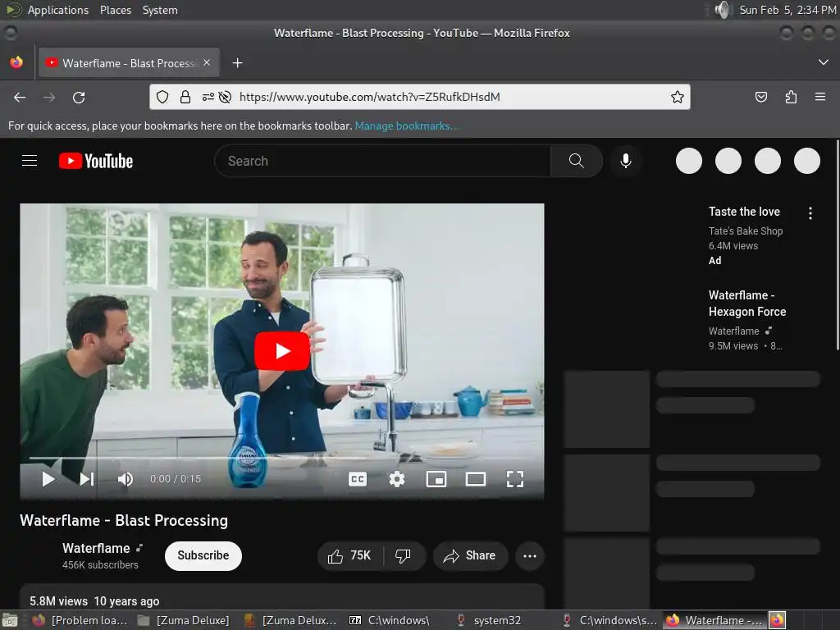840x630 pixels.
Task: Open the YouTube guide hamburger menu
Action: (x=30, y=161)
